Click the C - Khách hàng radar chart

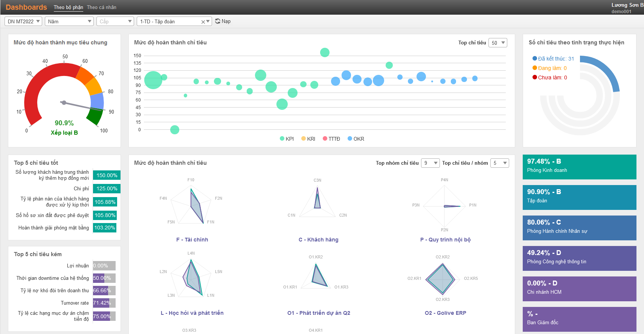click(317, 201)
